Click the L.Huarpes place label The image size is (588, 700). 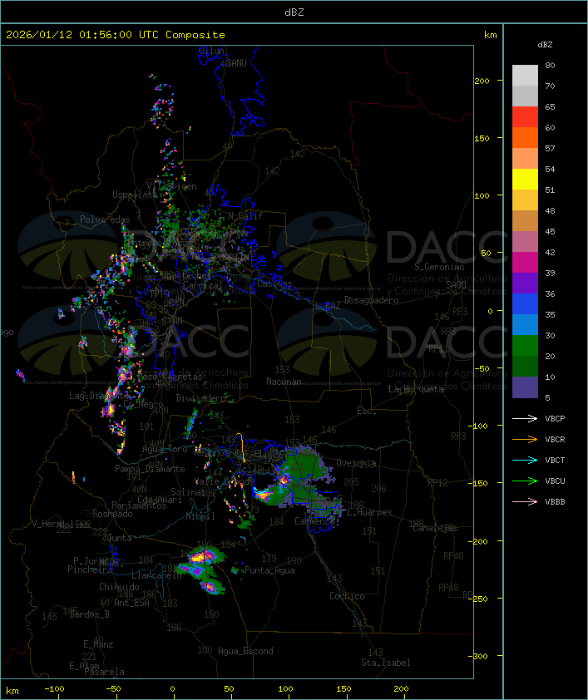point(369,512)
